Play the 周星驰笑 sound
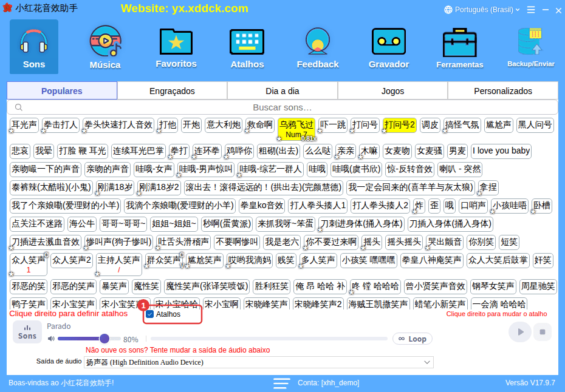565x392 pixels. click(538, 286)
